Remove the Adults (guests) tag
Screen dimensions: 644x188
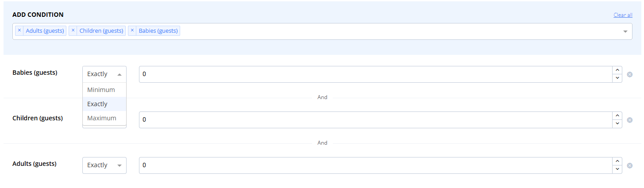[x=19, y=31]
